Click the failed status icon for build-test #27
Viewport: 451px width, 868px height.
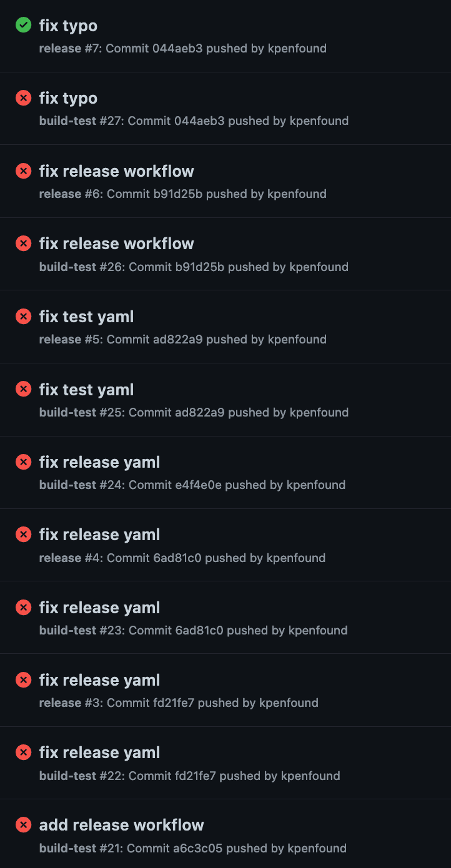[x=23, y=98]
